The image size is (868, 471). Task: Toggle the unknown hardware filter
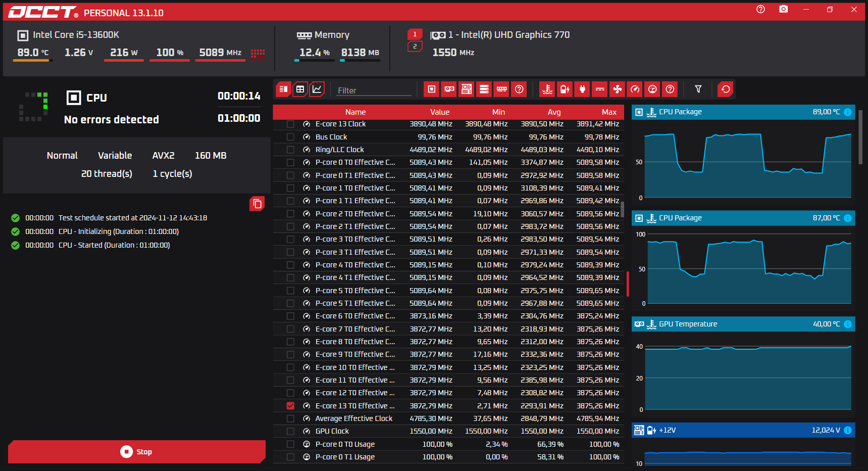(x=519, y=89)
